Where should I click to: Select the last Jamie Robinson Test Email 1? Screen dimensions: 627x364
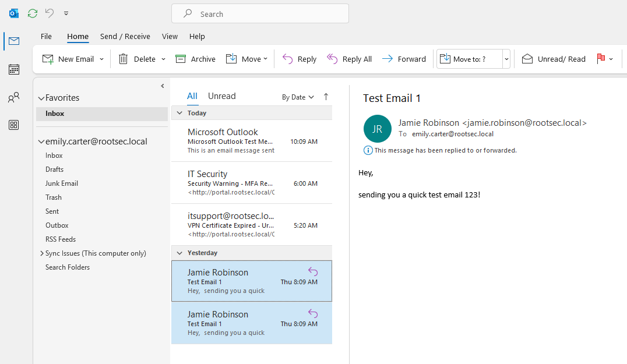coord(252,323)
